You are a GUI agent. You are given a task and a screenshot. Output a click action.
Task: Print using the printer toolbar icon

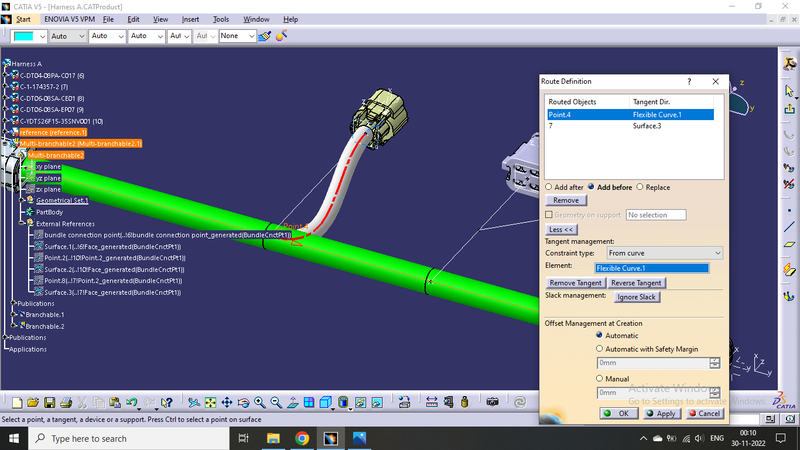66,403
